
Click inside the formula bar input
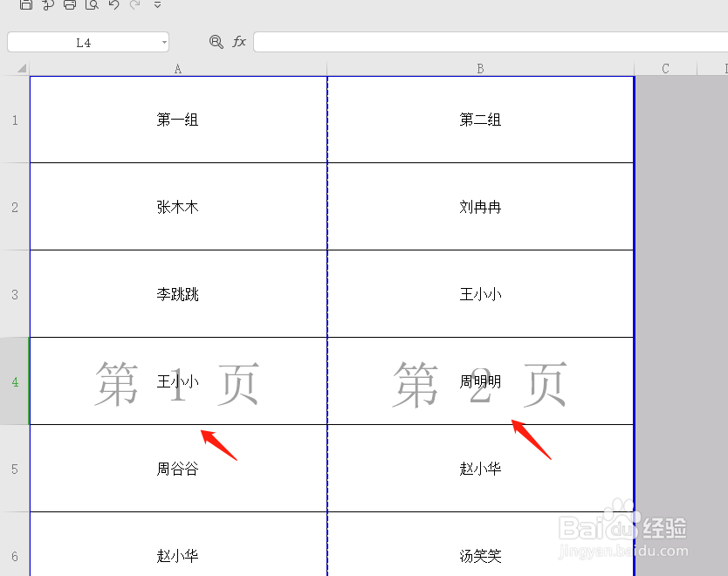(x=491, y=42)
